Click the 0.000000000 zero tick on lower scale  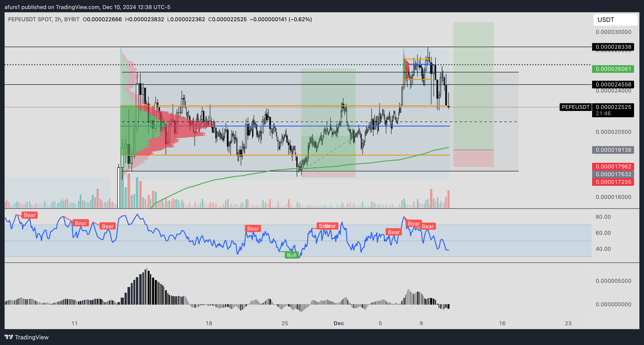pyautogui.click(x=613, y=304)
